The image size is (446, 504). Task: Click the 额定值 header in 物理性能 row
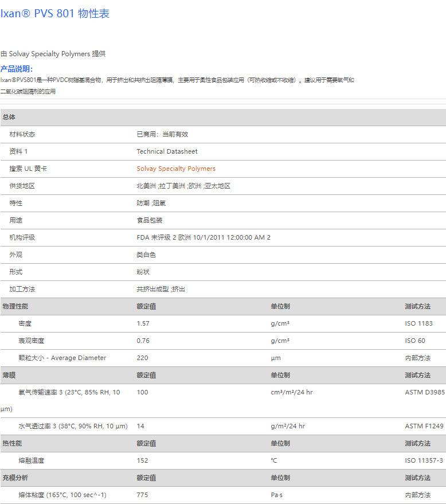(146, 306)
